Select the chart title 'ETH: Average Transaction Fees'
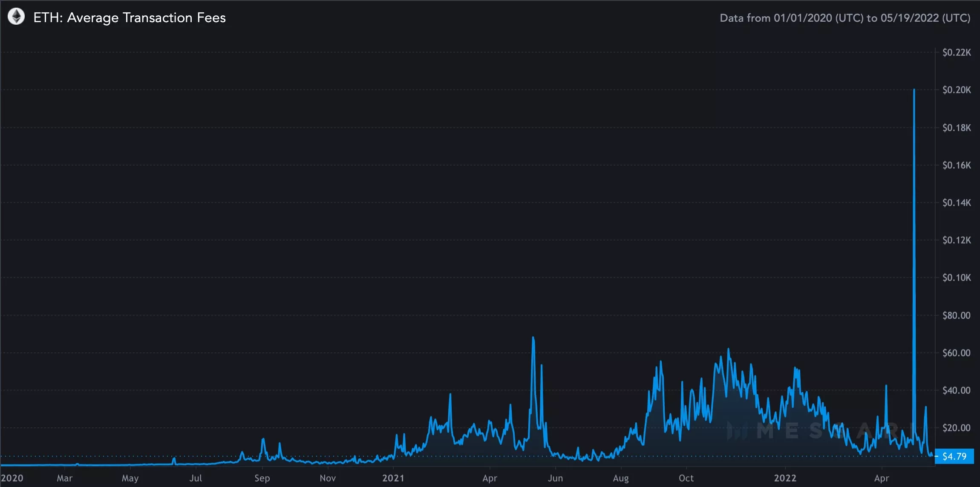 point(130,17)
